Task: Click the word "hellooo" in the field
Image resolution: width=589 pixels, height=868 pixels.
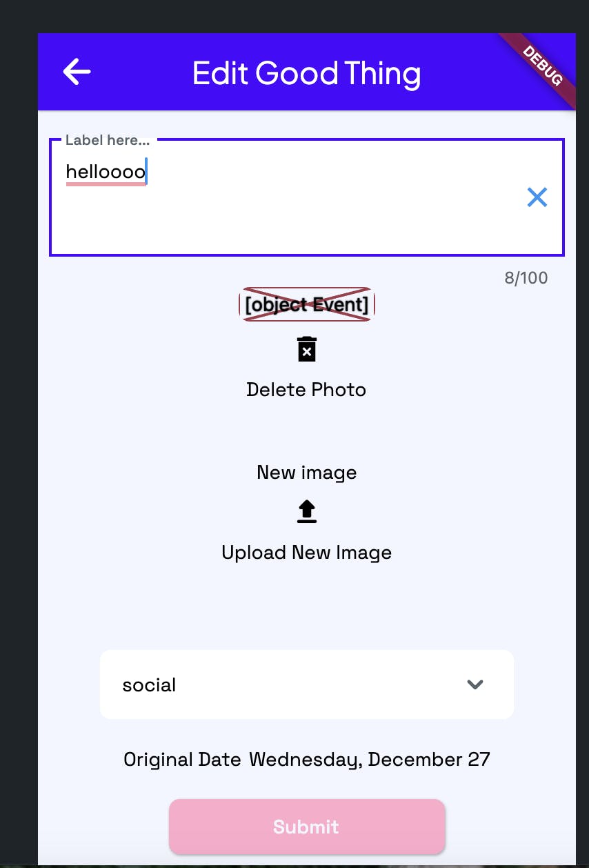Action: (106, 172)
